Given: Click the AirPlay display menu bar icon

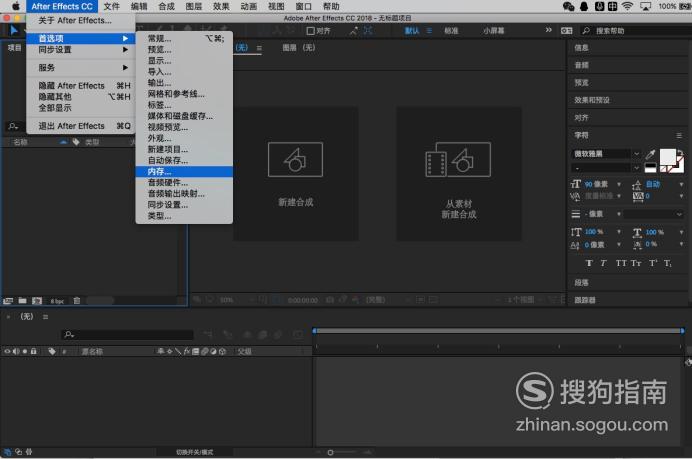Looking at the screenshot, I should pyautogui.click(x=645, y=6).
